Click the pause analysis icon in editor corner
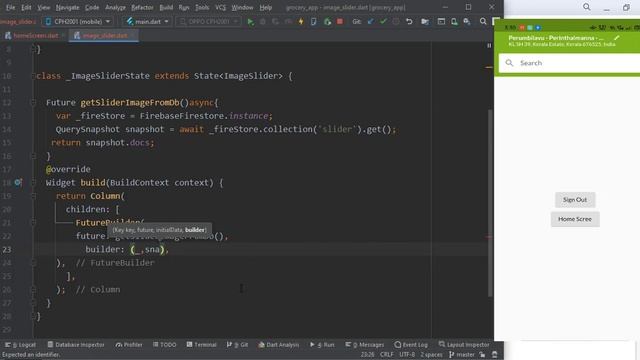Screen dimensions: 640x360 [489, 45]
